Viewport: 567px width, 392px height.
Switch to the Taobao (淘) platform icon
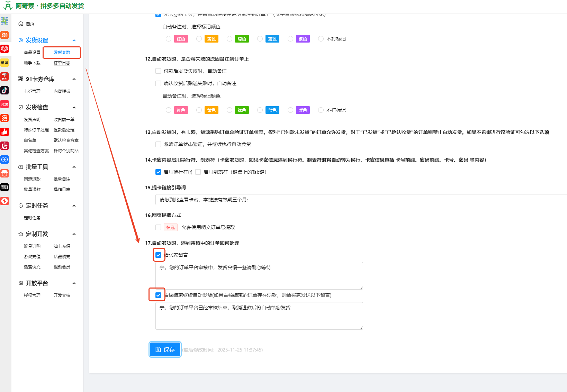(4, 35)
